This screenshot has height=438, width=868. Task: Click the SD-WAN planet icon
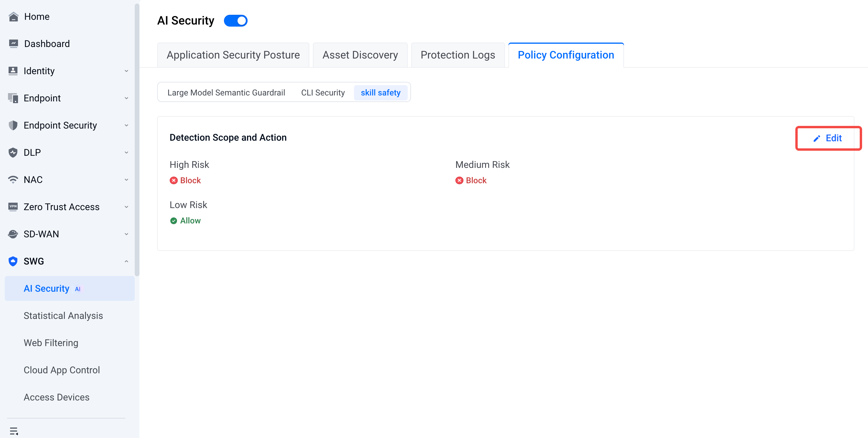tap(13, 234)
